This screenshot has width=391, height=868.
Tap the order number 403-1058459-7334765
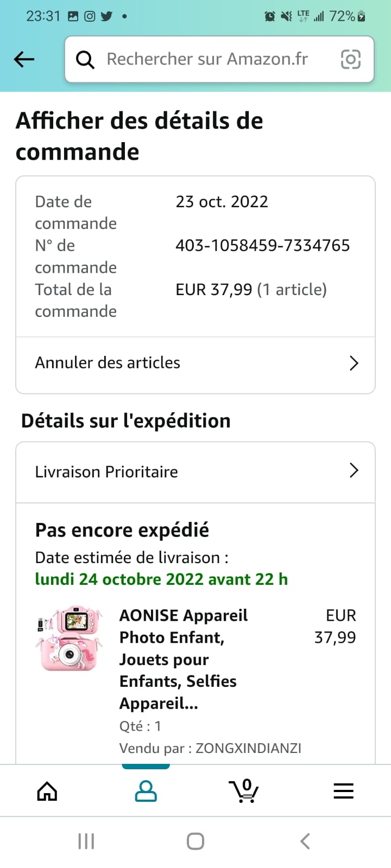coord(262,246)
